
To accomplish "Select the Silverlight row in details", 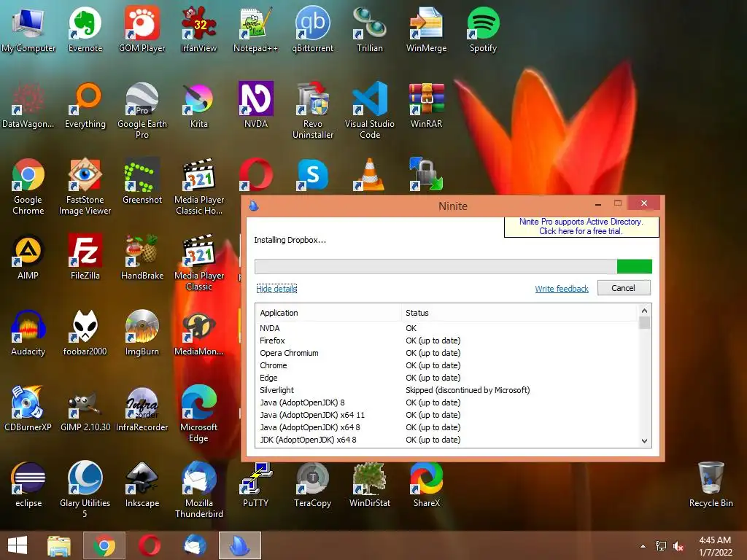I will tap(447, 390).
